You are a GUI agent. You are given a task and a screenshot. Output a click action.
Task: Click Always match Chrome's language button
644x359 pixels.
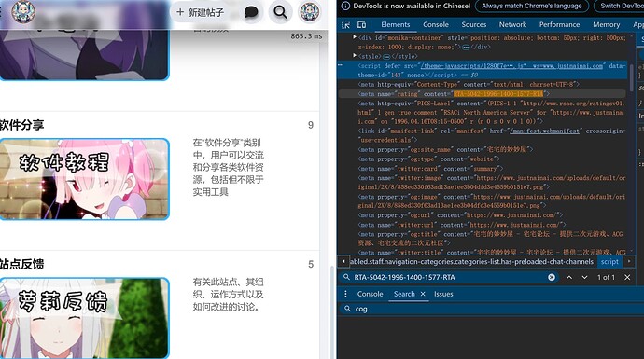532,6
